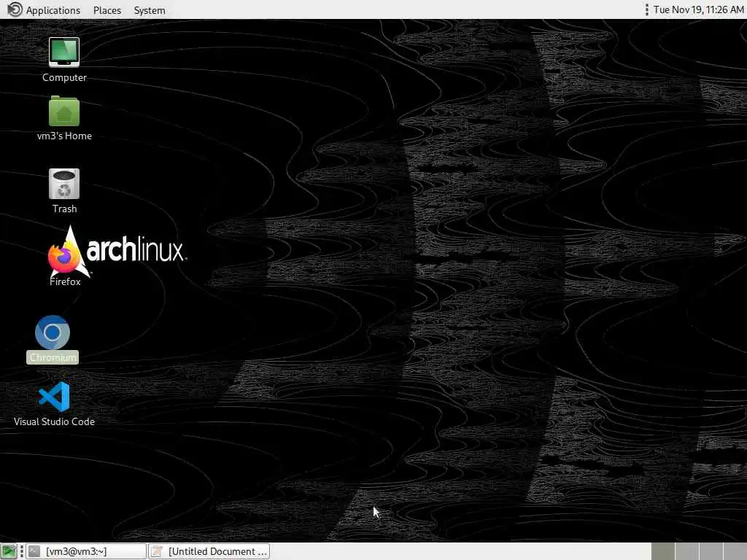Open the Applications menu
747x560 pixels.
[53, 10]
